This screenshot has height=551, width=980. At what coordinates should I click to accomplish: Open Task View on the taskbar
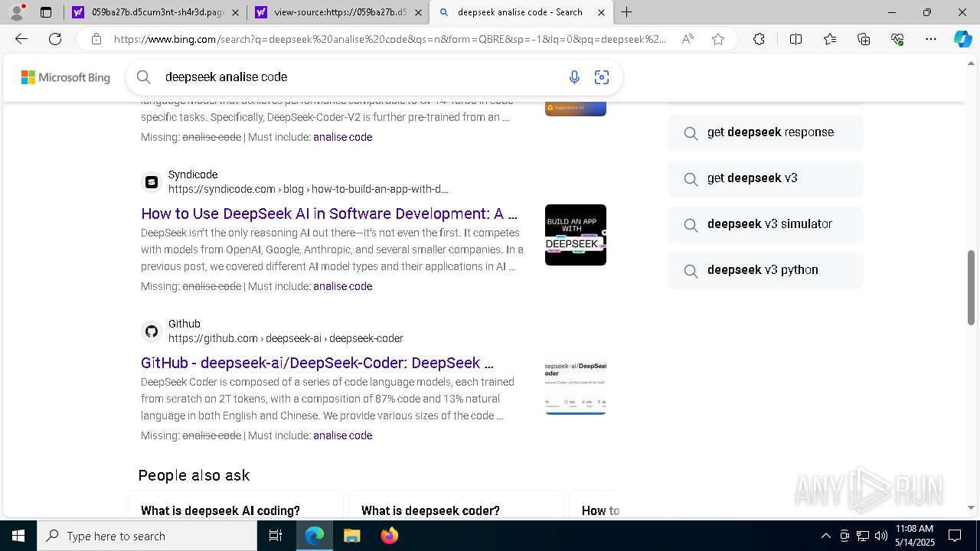(276, 536)
